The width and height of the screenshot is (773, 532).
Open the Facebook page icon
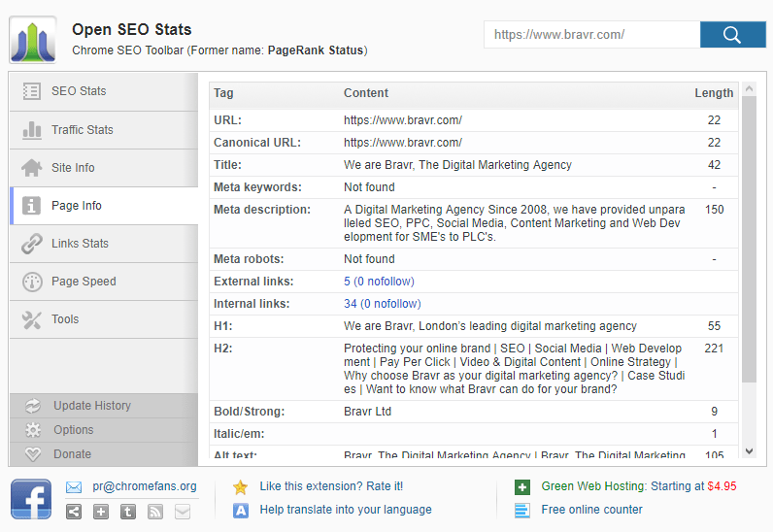pyautogui.click(x=31, y=499)
